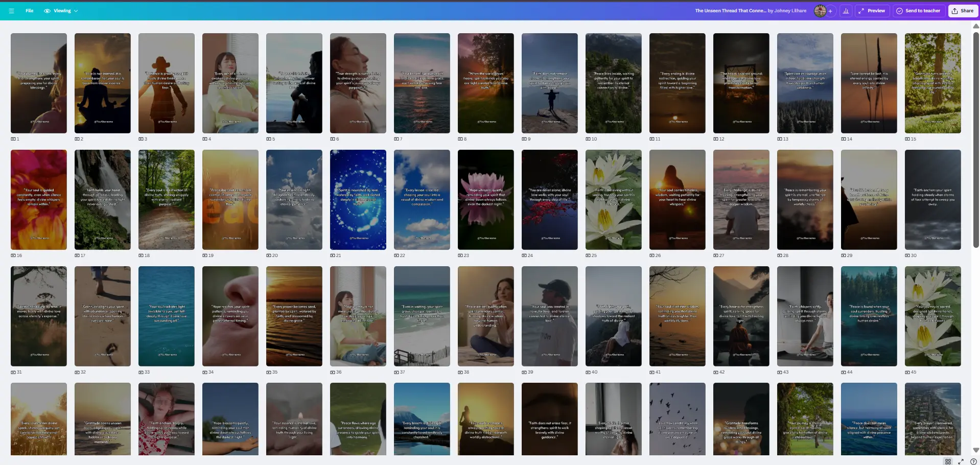980x465 pixels.
Task: Select page 25 thumbnail with white water lily
Action: pyautogui.click(x=614, y=200)
